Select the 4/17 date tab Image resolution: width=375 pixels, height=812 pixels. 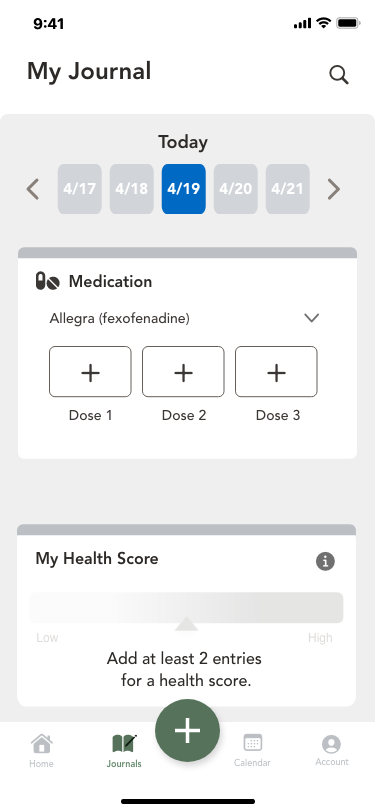point(80,189)
